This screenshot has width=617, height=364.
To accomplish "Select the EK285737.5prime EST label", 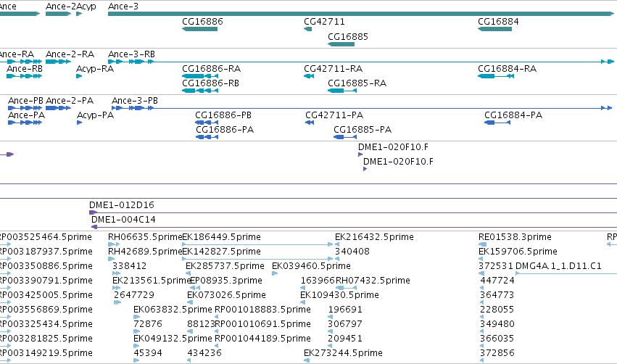I will (x=225, y=266).
